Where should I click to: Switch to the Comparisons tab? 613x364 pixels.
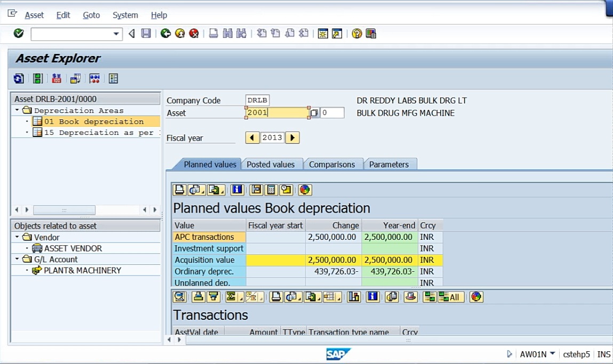(x=332, y=165)
